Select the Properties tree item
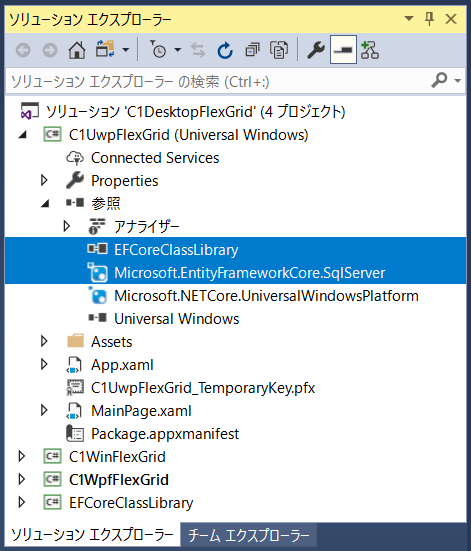This screenshot has width=471, height=551. click(x=125, y=181)
